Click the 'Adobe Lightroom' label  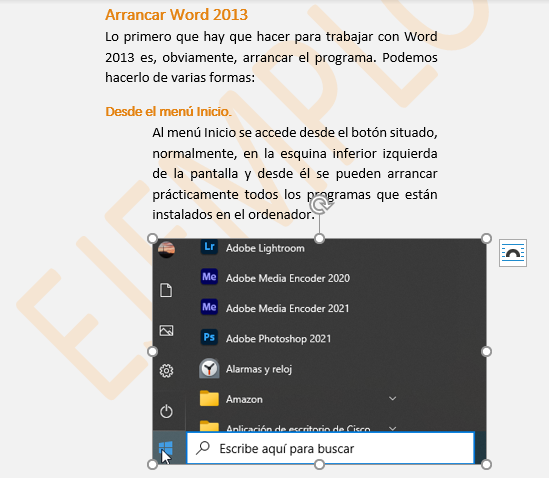tap(265, 248)
